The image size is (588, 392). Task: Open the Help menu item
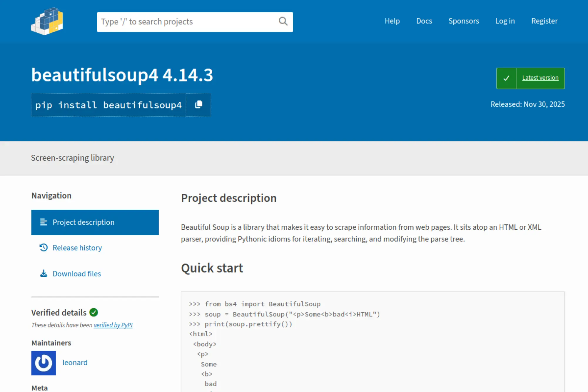coord(392,21)
